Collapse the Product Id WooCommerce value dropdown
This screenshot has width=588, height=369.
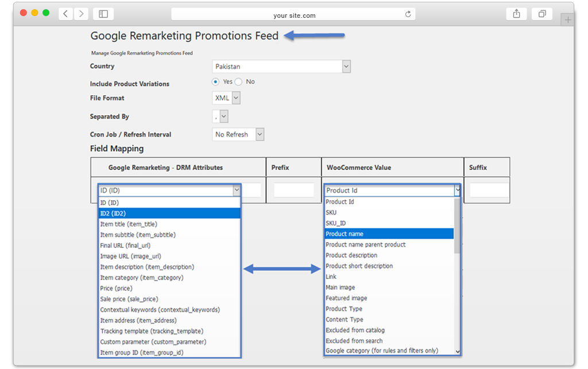point(457,191)
